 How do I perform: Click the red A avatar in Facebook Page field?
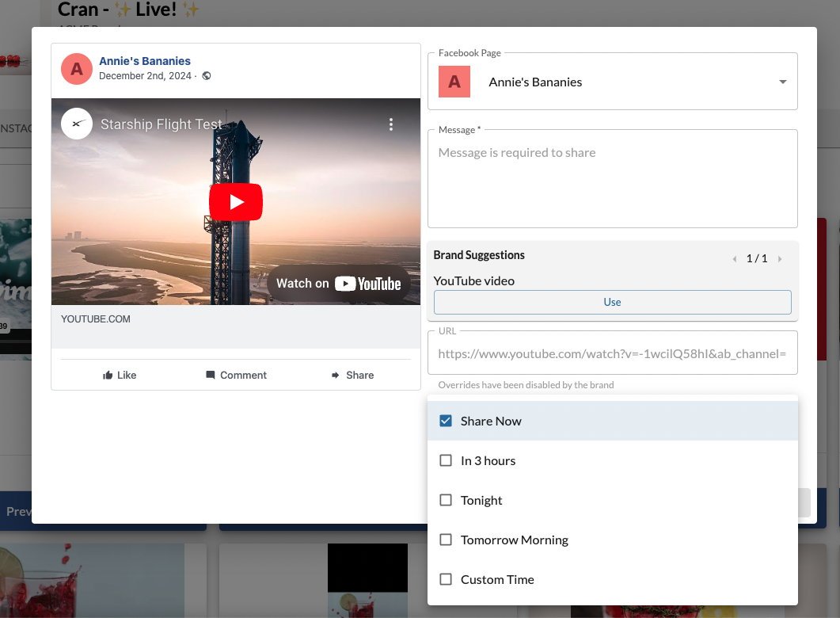click(x=454, y=82)
